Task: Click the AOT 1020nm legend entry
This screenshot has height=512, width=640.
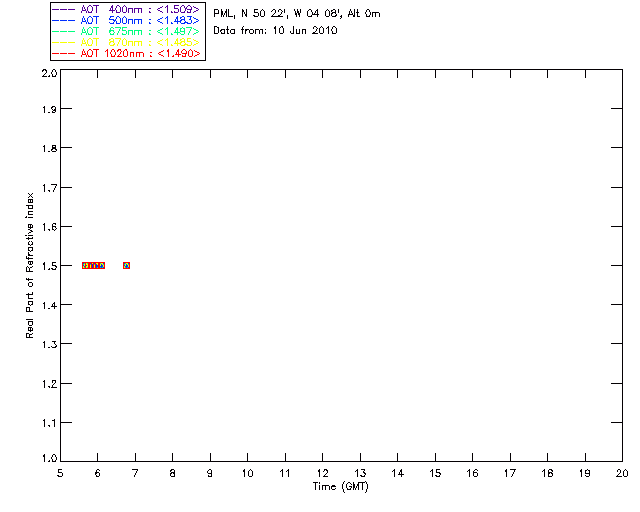Action: [x=126, y=53]
